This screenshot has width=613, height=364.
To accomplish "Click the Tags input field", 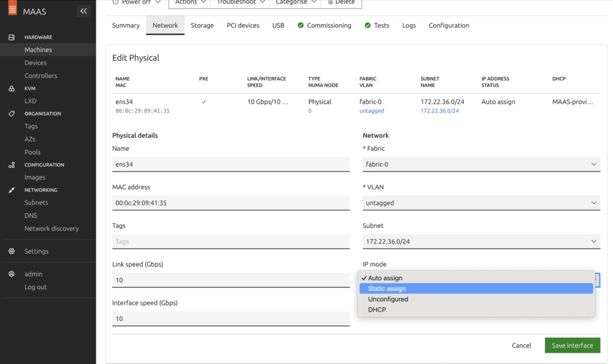I will point(230,241).
